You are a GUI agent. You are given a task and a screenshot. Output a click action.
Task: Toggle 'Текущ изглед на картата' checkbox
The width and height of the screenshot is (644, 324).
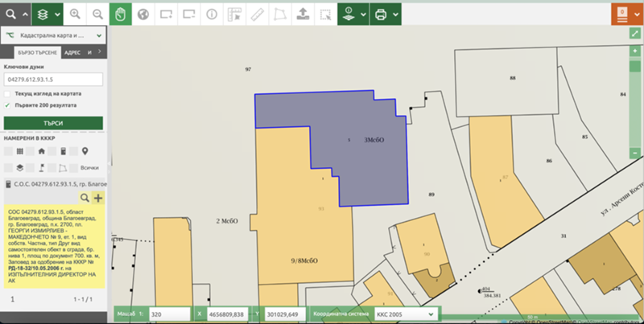(8, 94)
